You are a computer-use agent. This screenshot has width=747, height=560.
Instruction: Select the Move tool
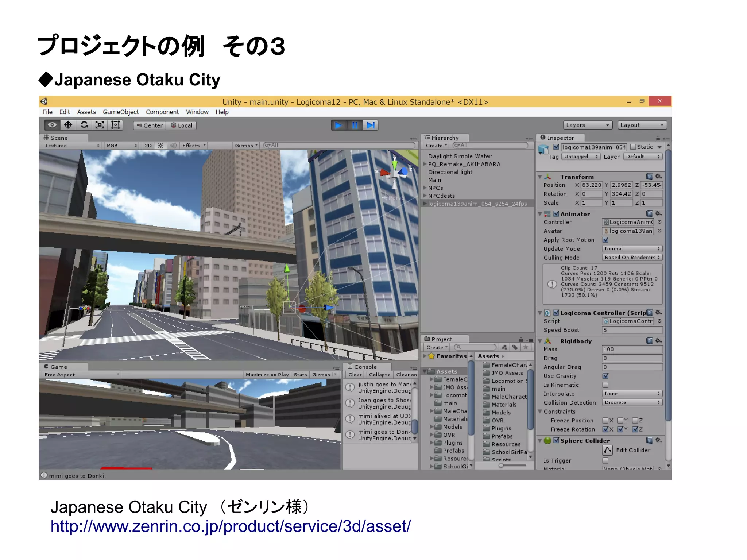[x=68, y=125]
